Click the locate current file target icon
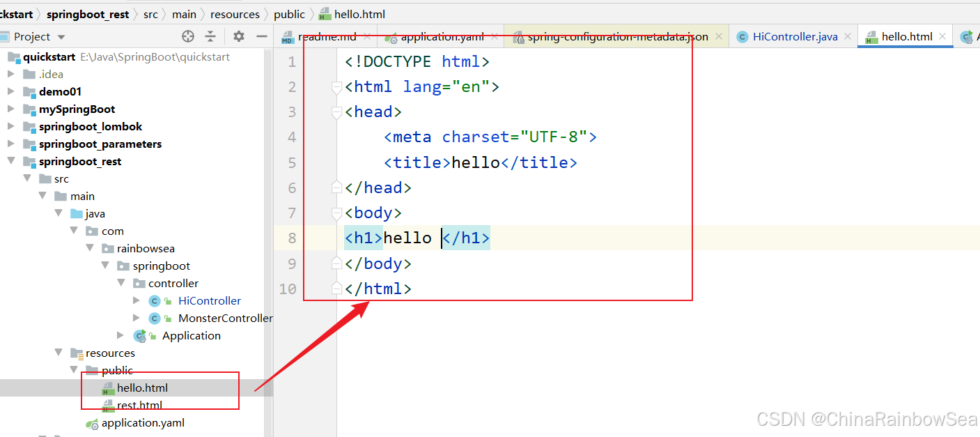This screenshot has width=980, height=437. (188, 37)
